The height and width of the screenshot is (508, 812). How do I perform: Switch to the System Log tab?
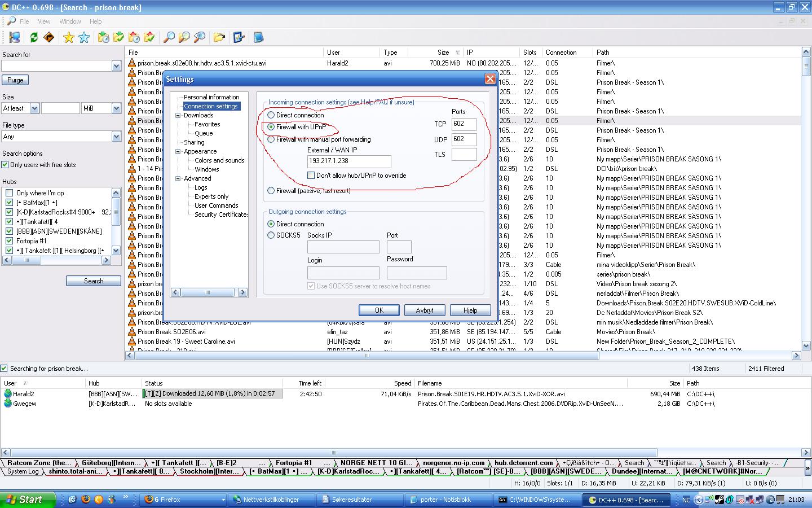point(23,471)
